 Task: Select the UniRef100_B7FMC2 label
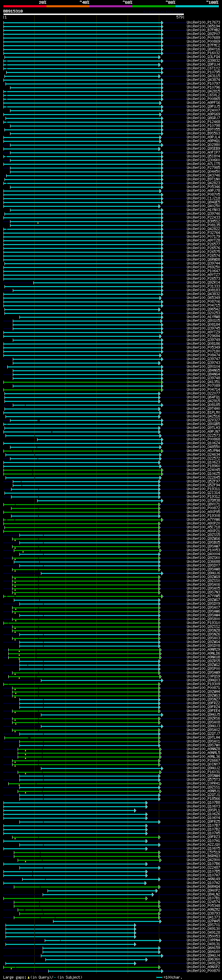(x=203, y=45)
